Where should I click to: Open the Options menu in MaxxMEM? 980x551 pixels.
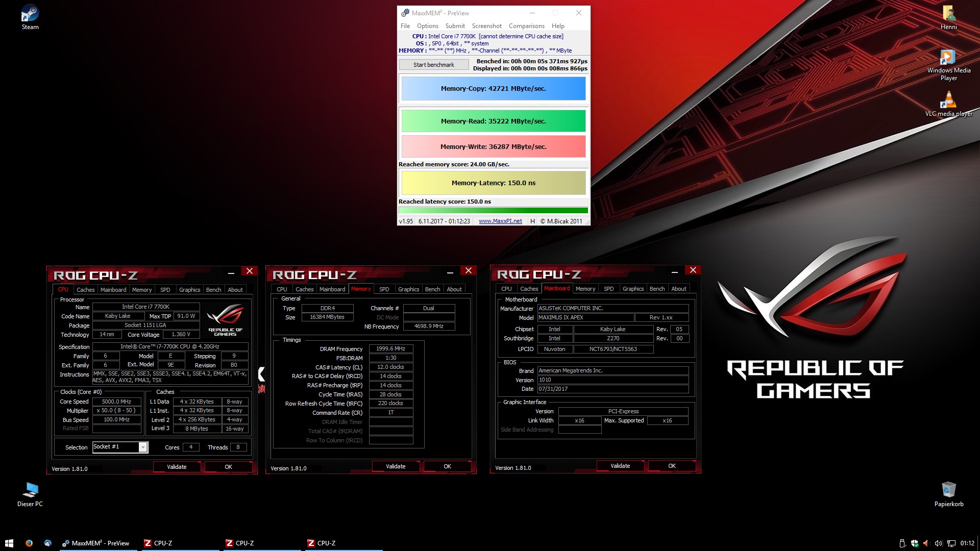pos(428,26)
